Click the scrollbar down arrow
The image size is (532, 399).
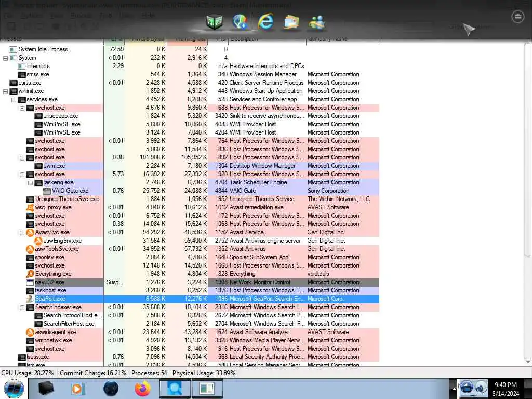(528, 362)
